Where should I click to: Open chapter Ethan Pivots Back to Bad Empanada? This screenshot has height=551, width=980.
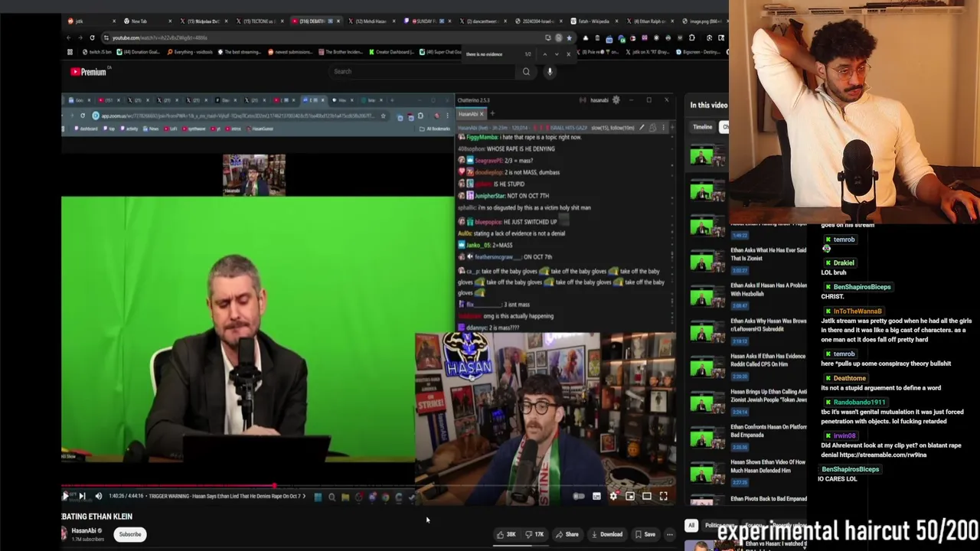point(748,499)
